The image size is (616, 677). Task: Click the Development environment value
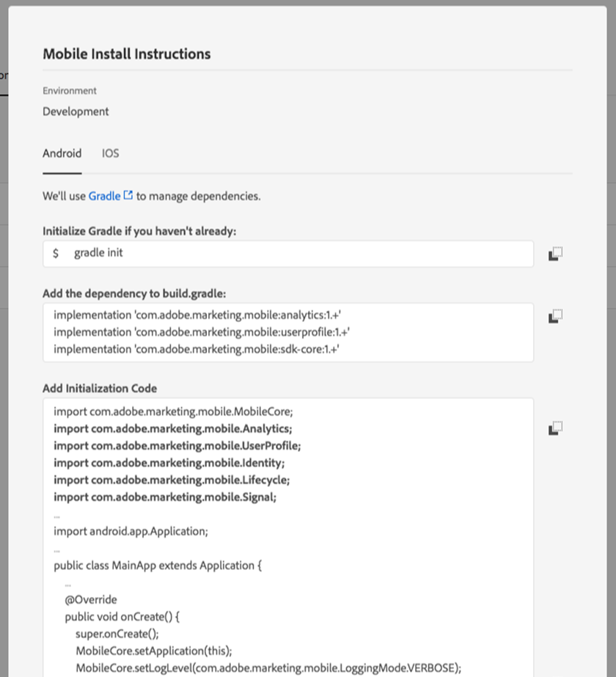[76, 111]
